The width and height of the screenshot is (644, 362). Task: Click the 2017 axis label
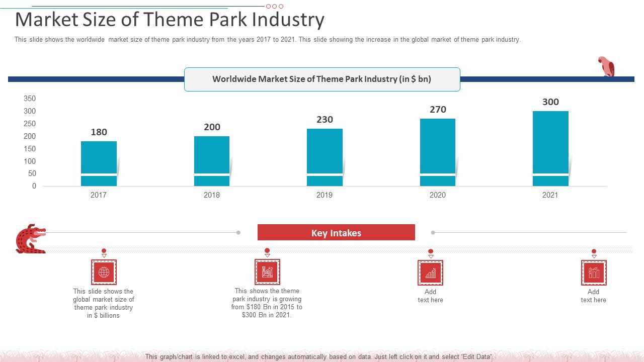[99, 195]
